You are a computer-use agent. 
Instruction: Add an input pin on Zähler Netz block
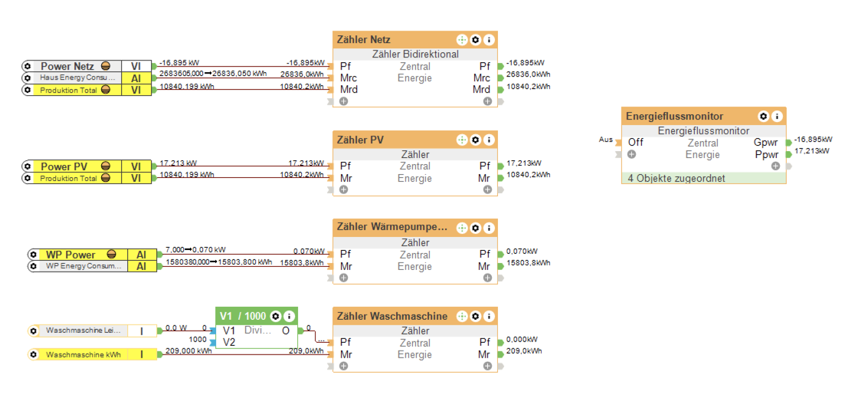[343, 101]
